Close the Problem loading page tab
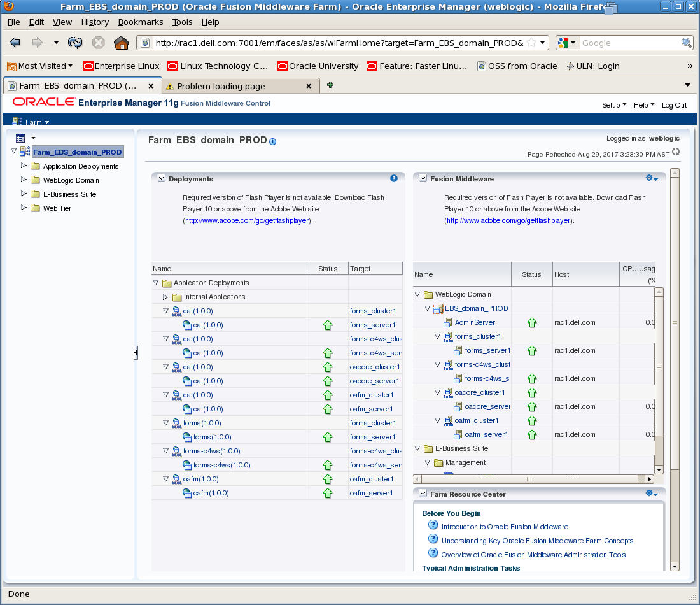The image size is (700, 605). pos(309,86)
